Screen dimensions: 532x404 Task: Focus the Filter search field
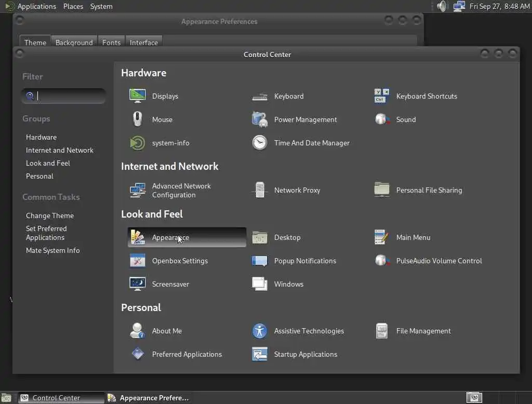point(63,96)
